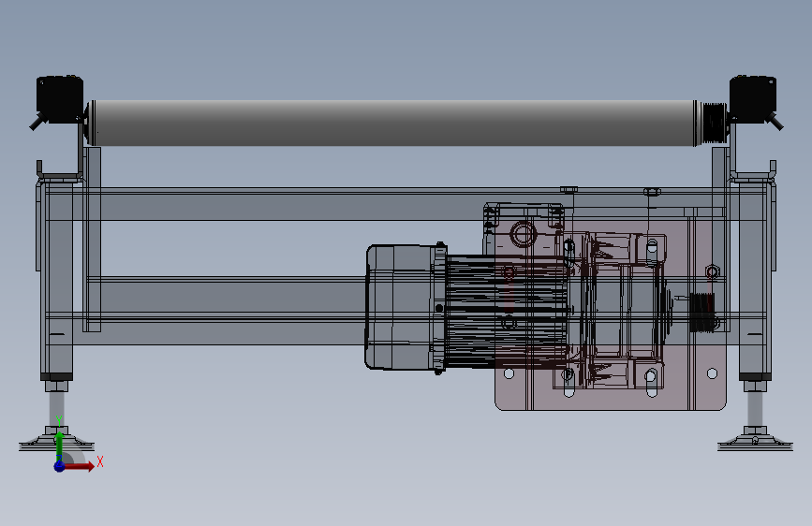Click the bottom-left hole in mounting plate
This screenshot has width=812, height=526.
tap(509, 373)
